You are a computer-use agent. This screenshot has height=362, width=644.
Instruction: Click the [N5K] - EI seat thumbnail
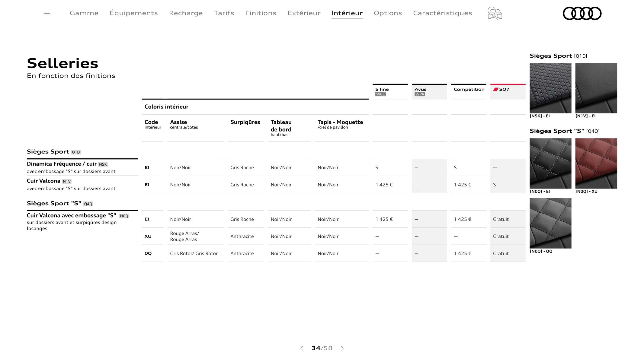pos(550,88)
